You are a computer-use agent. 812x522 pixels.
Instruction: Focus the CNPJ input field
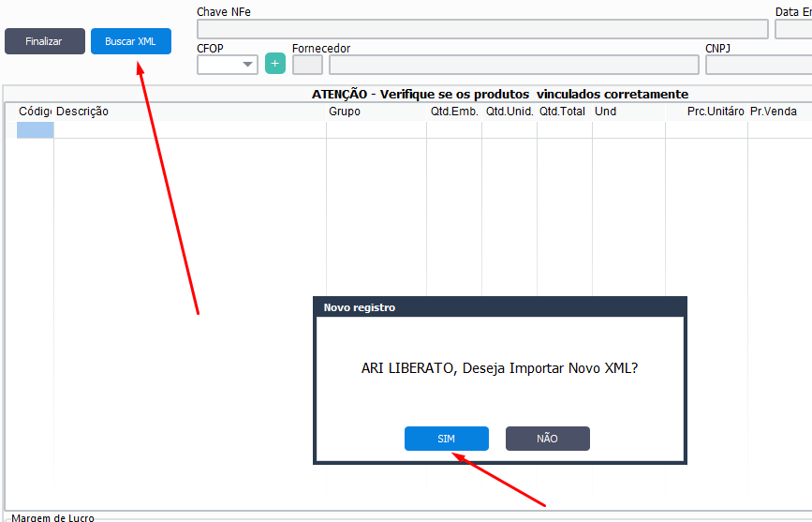pos(759,66)
